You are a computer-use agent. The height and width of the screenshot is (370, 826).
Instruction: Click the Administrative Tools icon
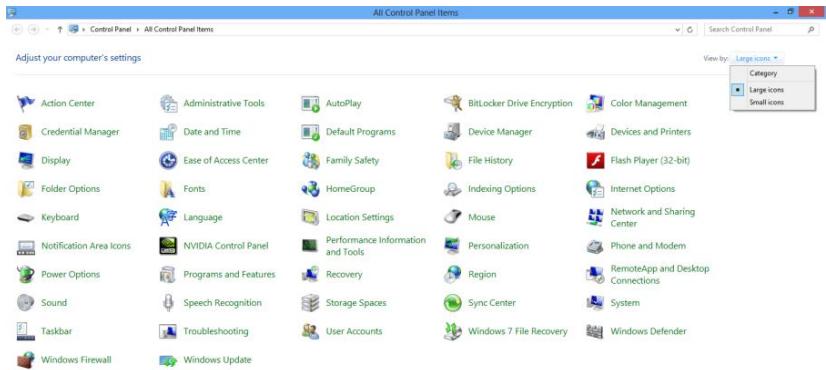168,103
